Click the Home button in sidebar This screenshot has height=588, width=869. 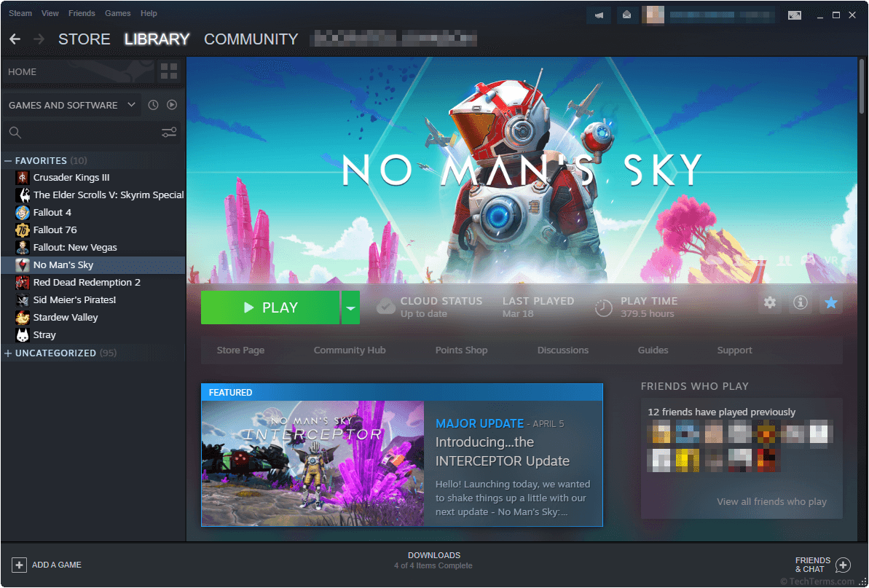click(78, 71)
